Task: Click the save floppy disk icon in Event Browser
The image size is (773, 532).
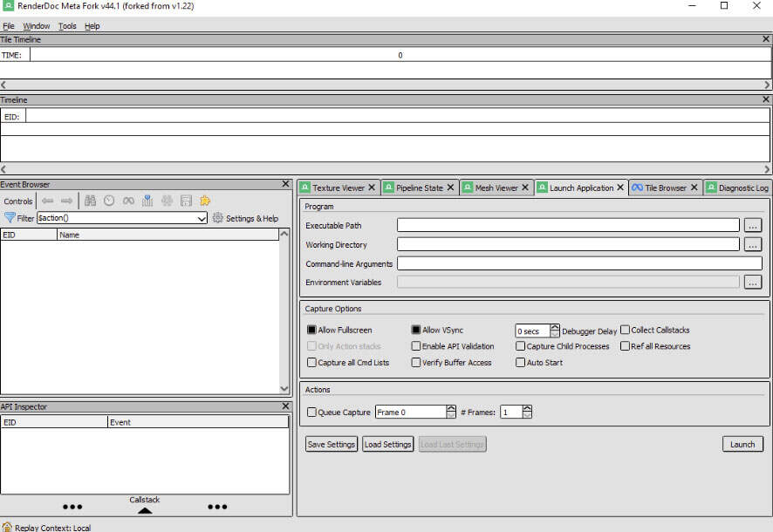Action: pyautogui.click(x=186, y=201)
